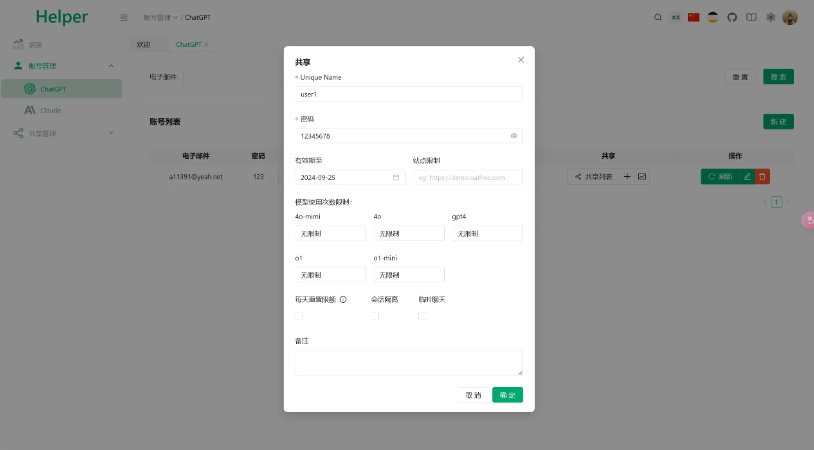Click the 备注 textarea
The height and width of the screenshot is (450, 814).
[409, 362]
